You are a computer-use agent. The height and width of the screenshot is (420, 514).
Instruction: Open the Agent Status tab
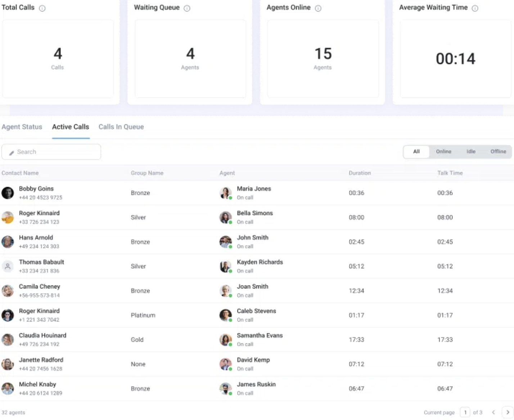(x=22, y=127)
